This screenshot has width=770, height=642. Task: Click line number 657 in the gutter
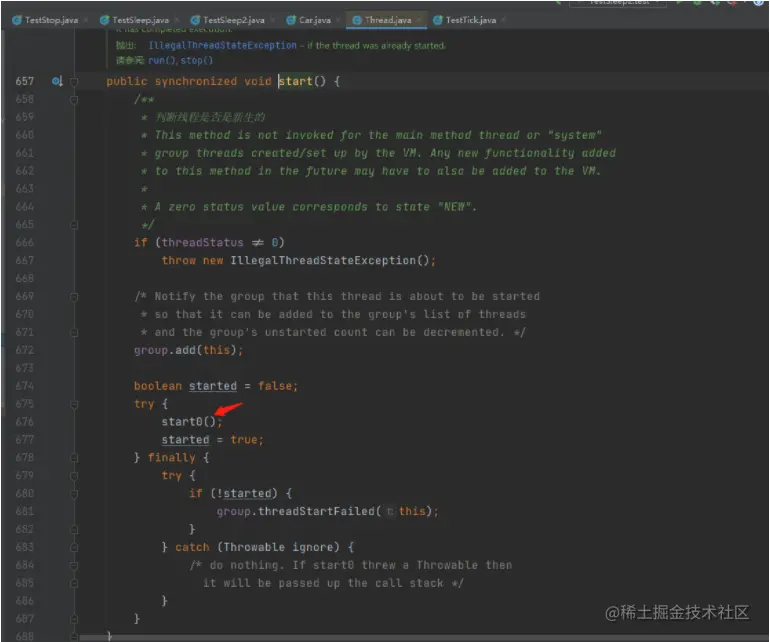coord(25,81)
